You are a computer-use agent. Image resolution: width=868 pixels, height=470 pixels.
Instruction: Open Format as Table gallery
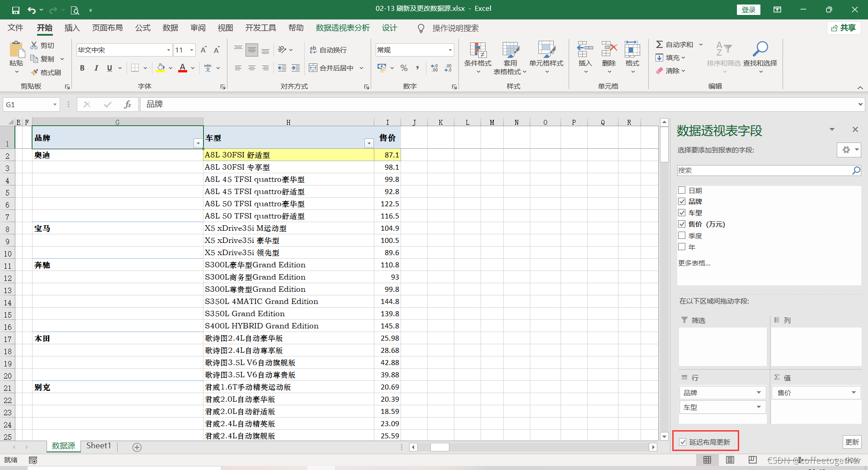pyautogui.click(x=510, y=58)
